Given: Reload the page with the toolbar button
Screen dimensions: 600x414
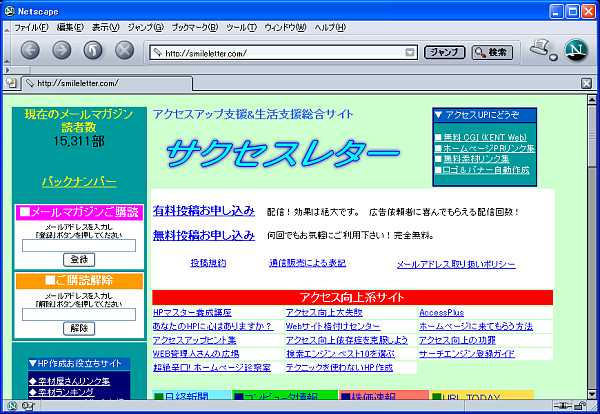Looking at the screenshot, I should click(x=92, y=50).
